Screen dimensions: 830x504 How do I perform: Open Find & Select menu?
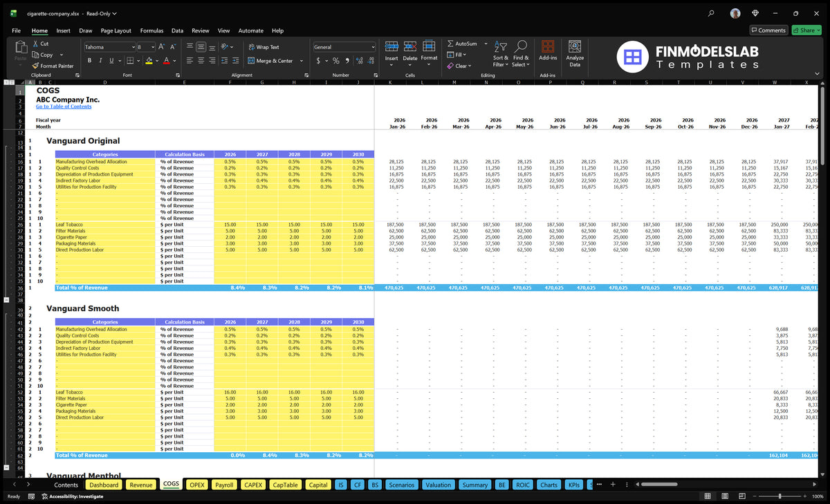pyautogui.click(x=521, y=54)
